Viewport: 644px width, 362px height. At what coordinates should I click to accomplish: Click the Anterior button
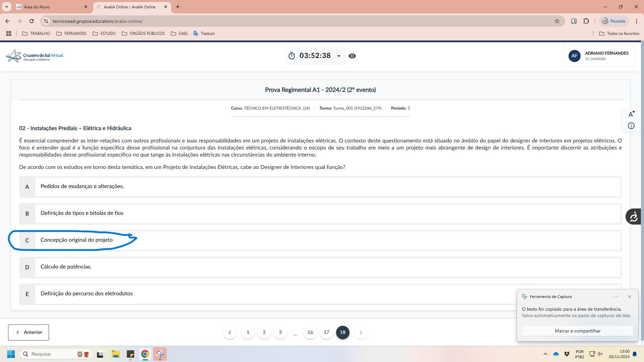click(29, 332)
